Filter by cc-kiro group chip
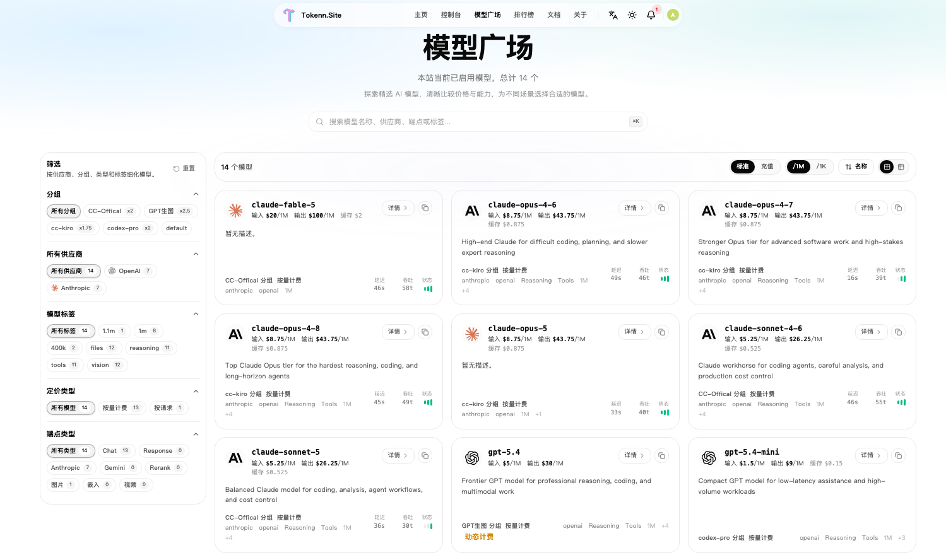The width and height of the screenshot is (946, 560). pyautogui.click(x=72, y=228)
